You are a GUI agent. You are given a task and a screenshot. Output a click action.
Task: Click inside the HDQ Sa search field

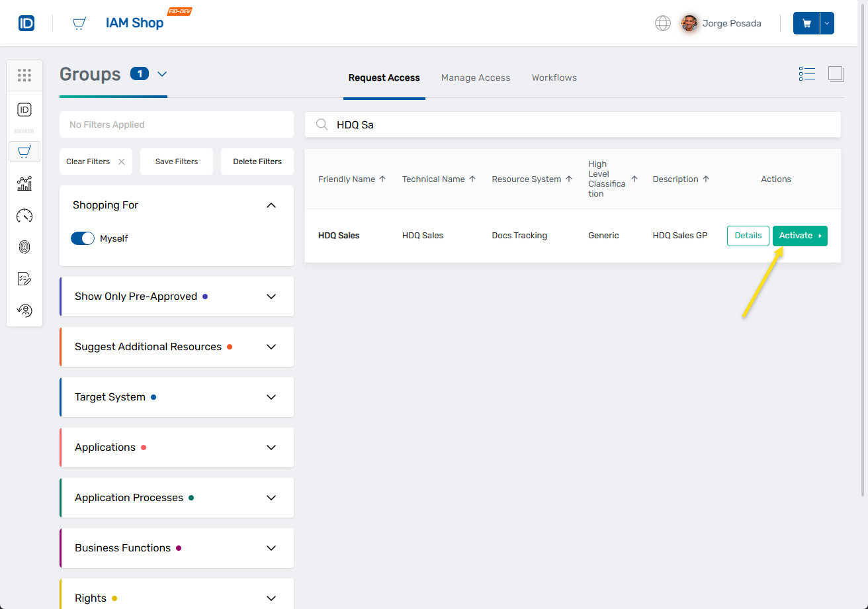pyautogui.click(x=463, y=124)
